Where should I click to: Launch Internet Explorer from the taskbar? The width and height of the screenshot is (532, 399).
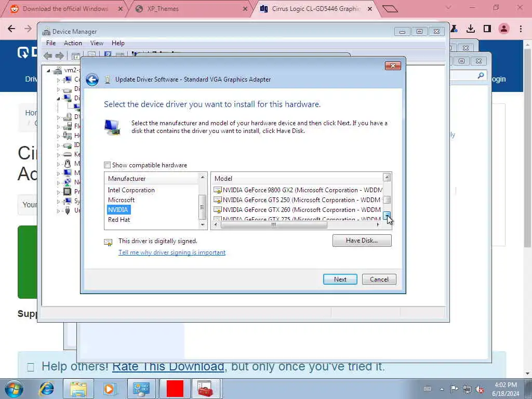pyautogui.click(x=46, y=389)
